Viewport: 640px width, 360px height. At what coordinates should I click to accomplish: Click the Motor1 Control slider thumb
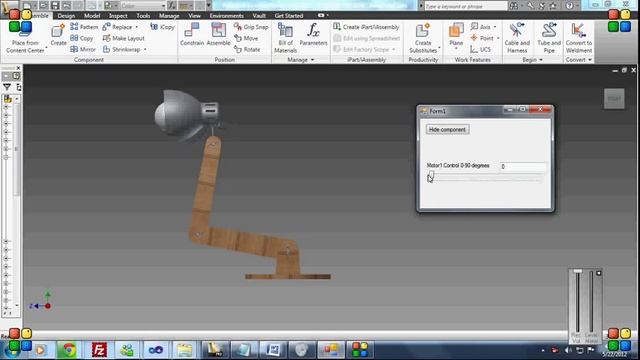point(431,176)
